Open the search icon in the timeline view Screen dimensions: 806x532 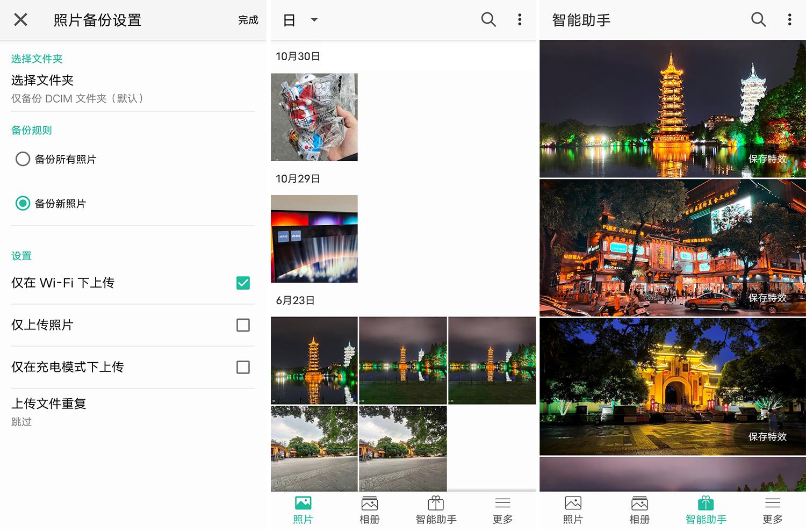(x=488, y=19)
